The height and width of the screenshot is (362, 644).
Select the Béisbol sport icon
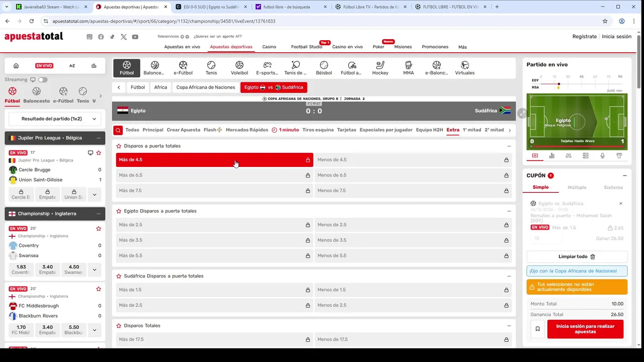pos(324,68)
